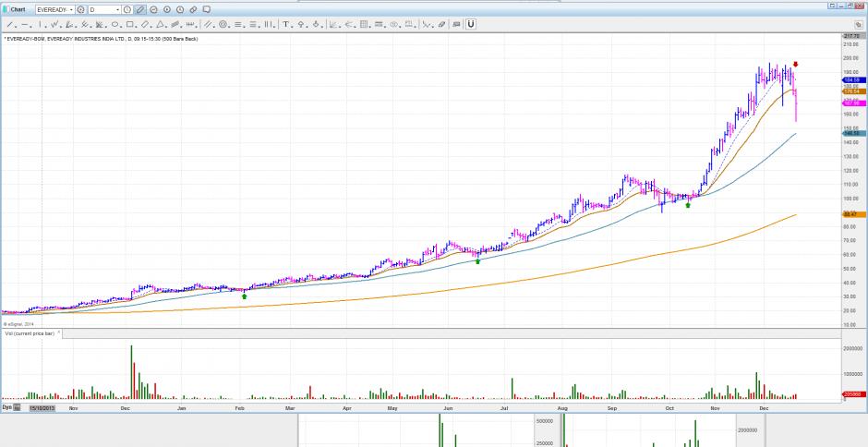Expand the horizontal line tool dropdown arrow
This screenshot has width=868, height=447.
[x=31, y=26]
